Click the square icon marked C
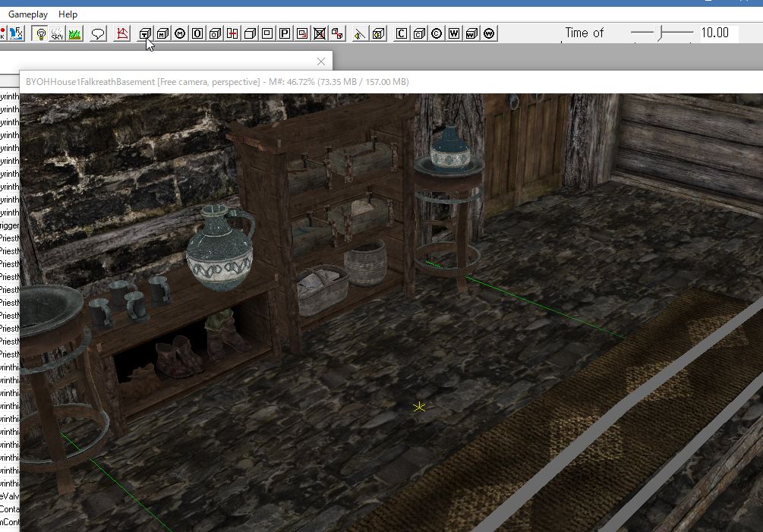This screenshot has width=763, height=532. tap(402, 33)
